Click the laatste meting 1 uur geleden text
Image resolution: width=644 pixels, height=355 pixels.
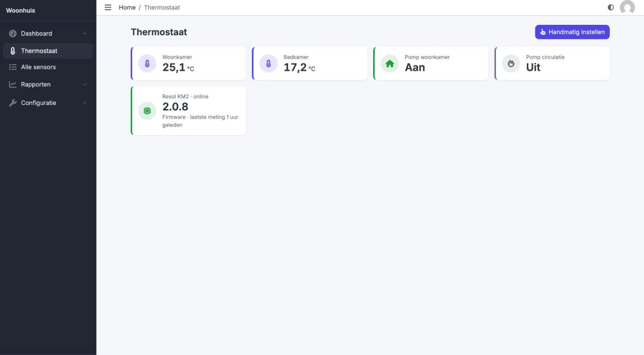[x=200, y=121]
